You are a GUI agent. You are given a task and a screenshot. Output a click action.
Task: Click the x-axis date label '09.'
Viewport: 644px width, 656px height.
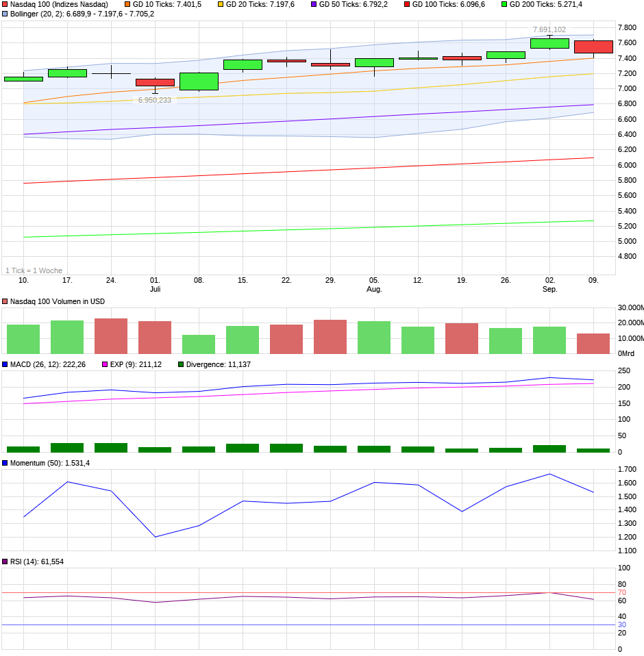click(593, 280)
